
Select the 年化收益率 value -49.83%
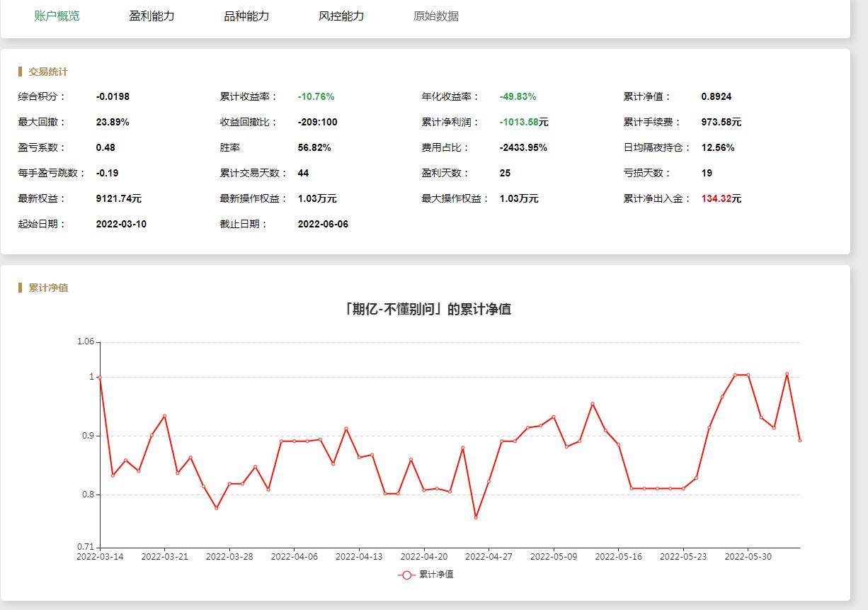(518, 96)
